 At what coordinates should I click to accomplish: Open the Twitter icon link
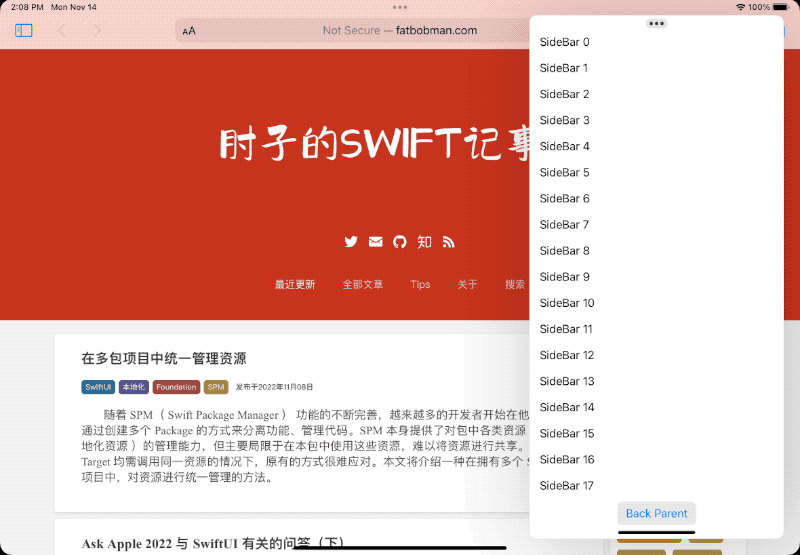click(351, 242)
